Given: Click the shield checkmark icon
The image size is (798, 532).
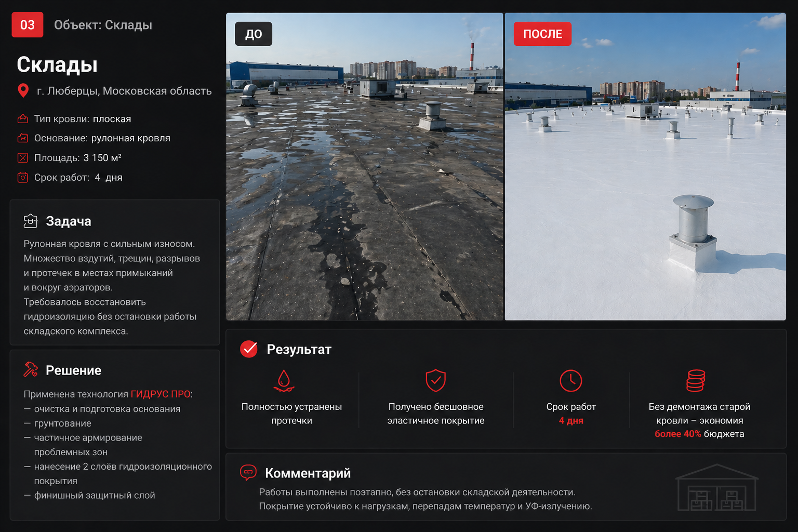Looking at the screenshot, I should click(x=436, y=380).
